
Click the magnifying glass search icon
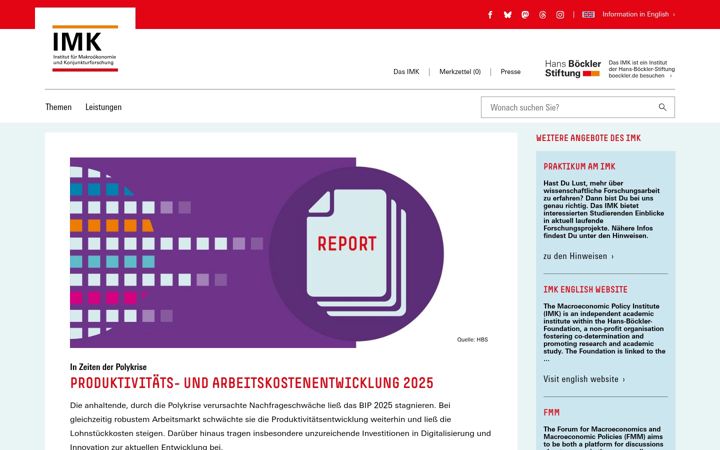(x=662, y=107)
